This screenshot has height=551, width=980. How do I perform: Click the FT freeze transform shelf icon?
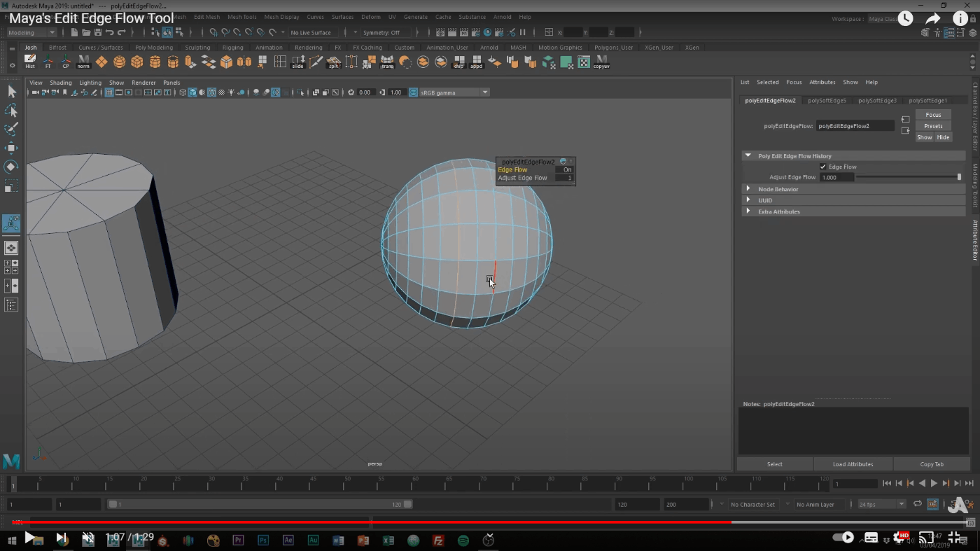click(x=48, y=62)
